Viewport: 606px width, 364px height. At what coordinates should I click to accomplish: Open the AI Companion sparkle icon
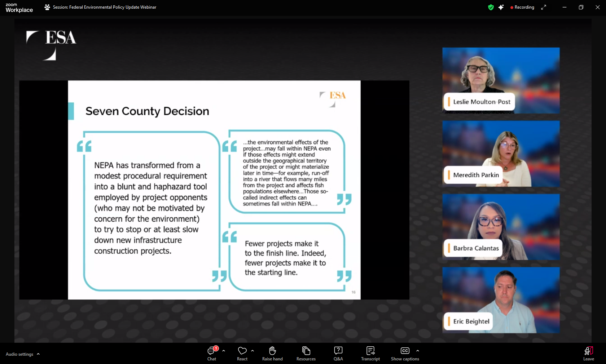coord(501,7)
